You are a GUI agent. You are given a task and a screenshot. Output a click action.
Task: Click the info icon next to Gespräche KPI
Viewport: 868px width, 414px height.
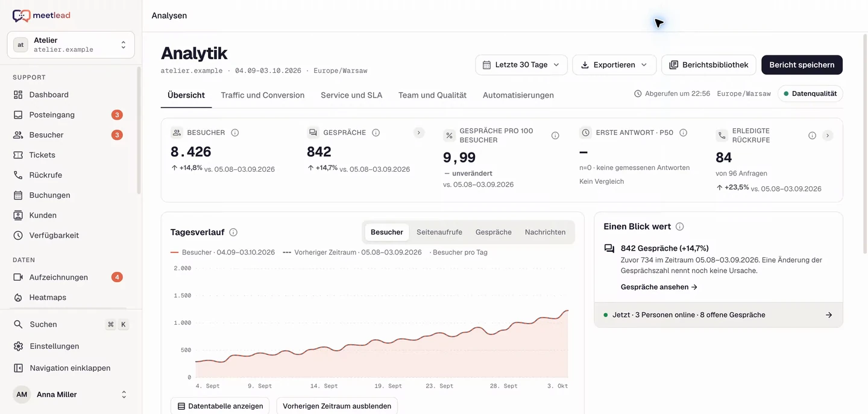point(376,133)
